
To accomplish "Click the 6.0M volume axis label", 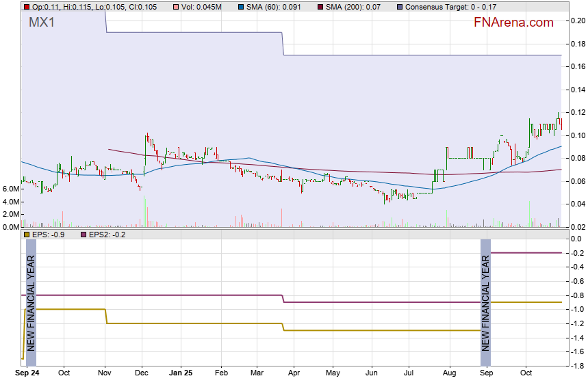I will point(10,189).
